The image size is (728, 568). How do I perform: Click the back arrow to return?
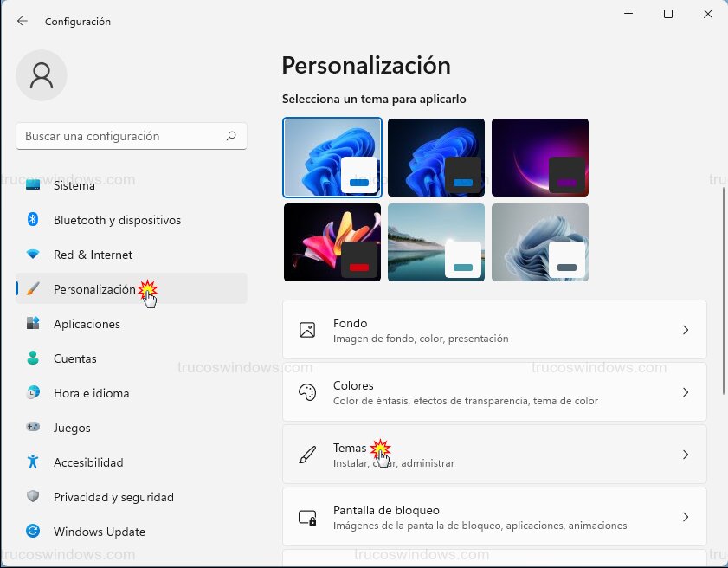(23, 21)
